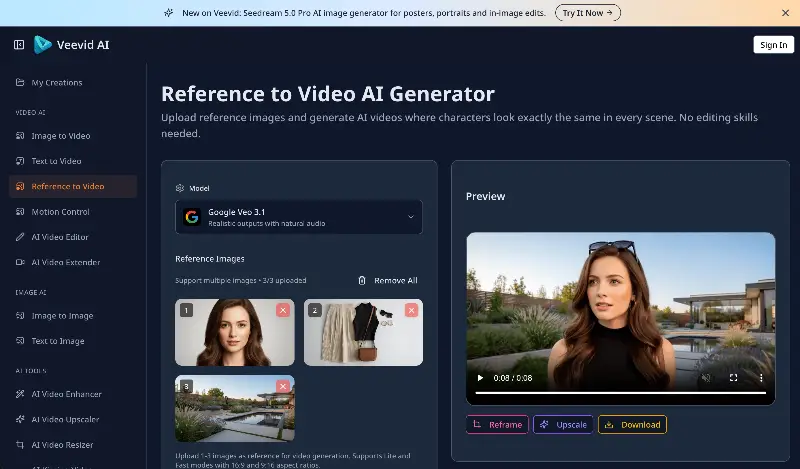800x469 pixels.
Task: Click the Image to Video sidebar icon
Action: [20, 136]
